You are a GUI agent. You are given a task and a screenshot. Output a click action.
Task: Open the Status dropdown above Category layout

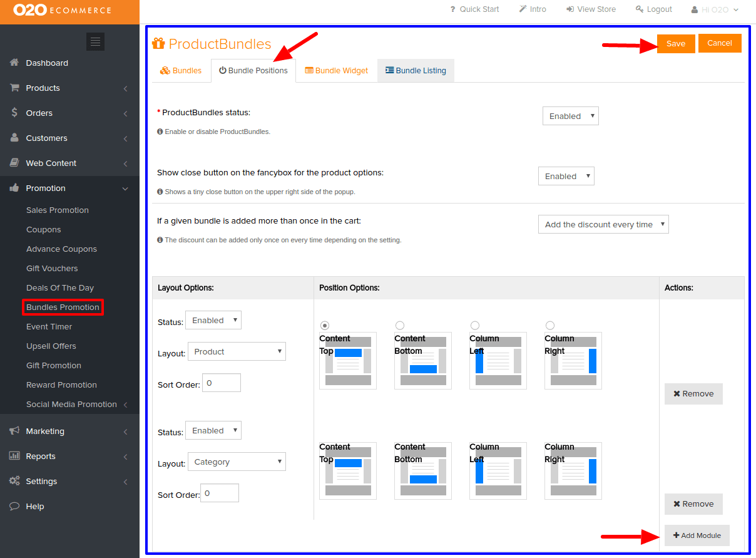coord(213,430)
